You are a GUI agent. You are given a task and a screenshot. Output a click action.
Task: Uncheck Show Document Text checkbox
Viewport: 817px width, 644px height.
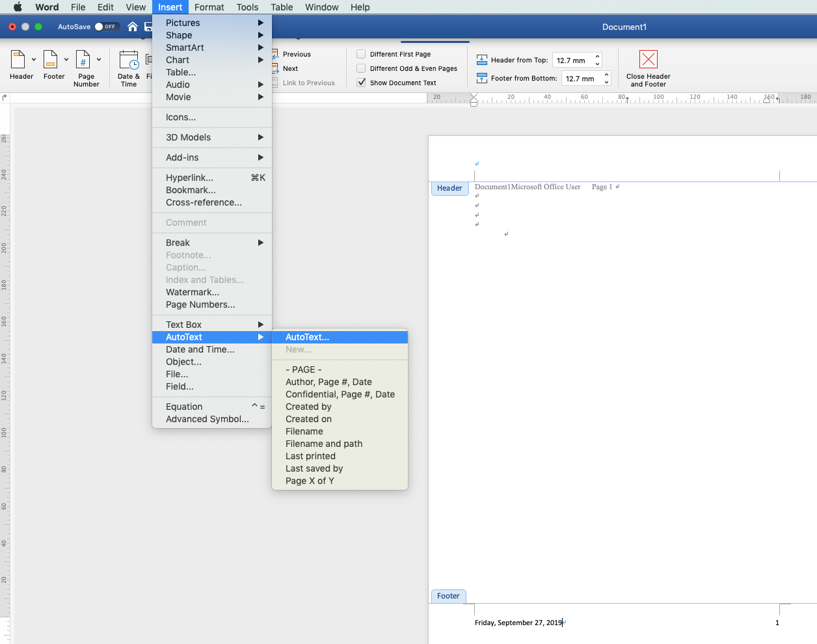coord(361,83)
